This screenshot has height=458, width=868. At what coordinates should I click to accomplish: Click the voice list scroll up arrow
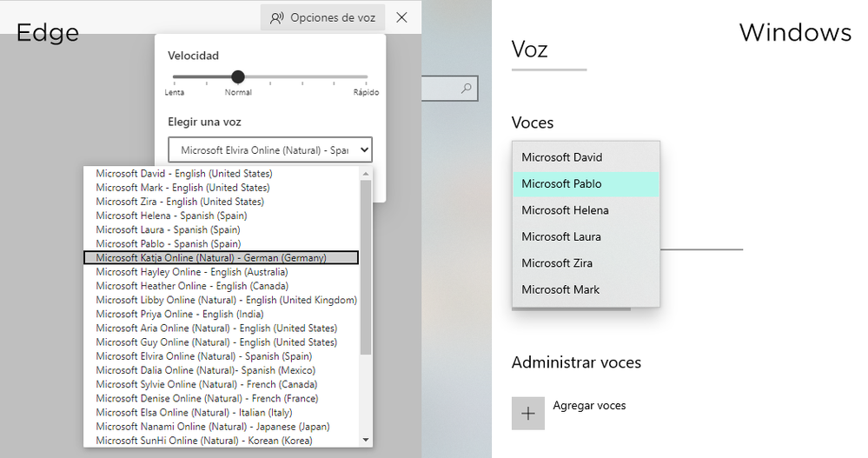[x=365, y=173]
